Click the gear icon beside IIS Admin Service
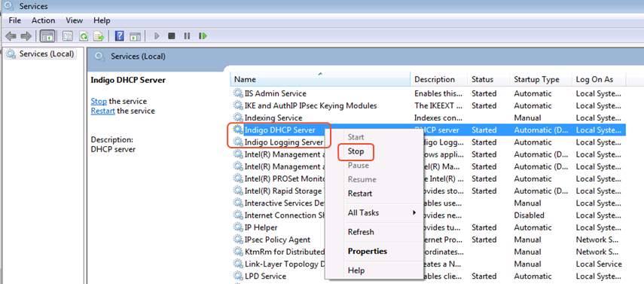644x284 pixels. (x=238, y=93)
